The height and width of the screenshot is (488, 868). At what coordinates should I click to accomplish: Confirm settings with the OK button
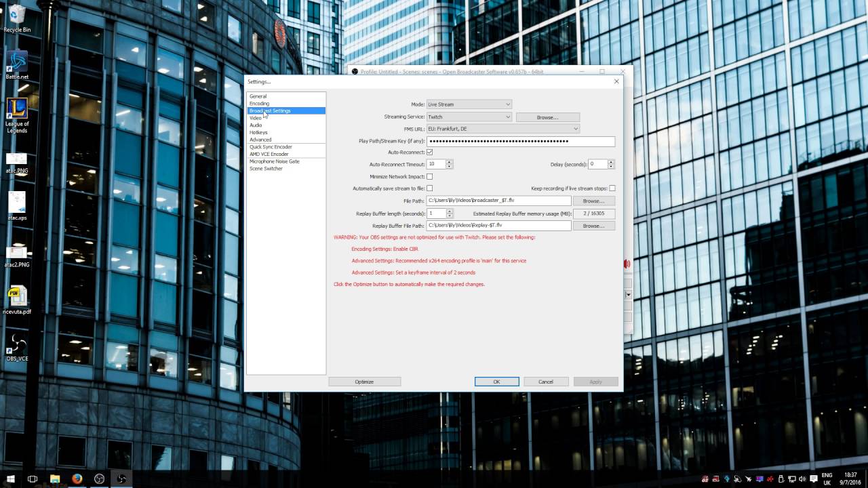(x=496, y=382)
